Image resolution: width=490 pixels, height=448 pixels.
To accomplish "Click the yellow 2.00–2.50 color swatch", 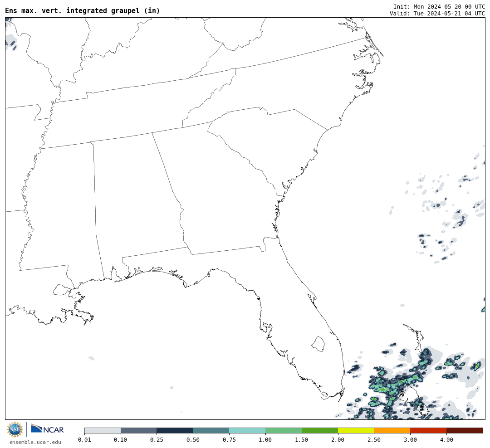I will (356, 430).
